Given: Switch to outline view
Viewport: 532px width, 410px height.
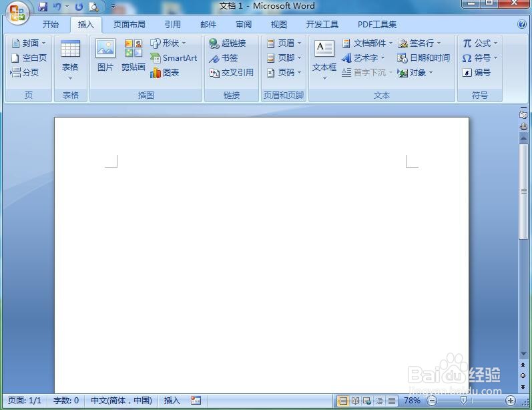Looking at the screenshot, I should click(379, 401).
